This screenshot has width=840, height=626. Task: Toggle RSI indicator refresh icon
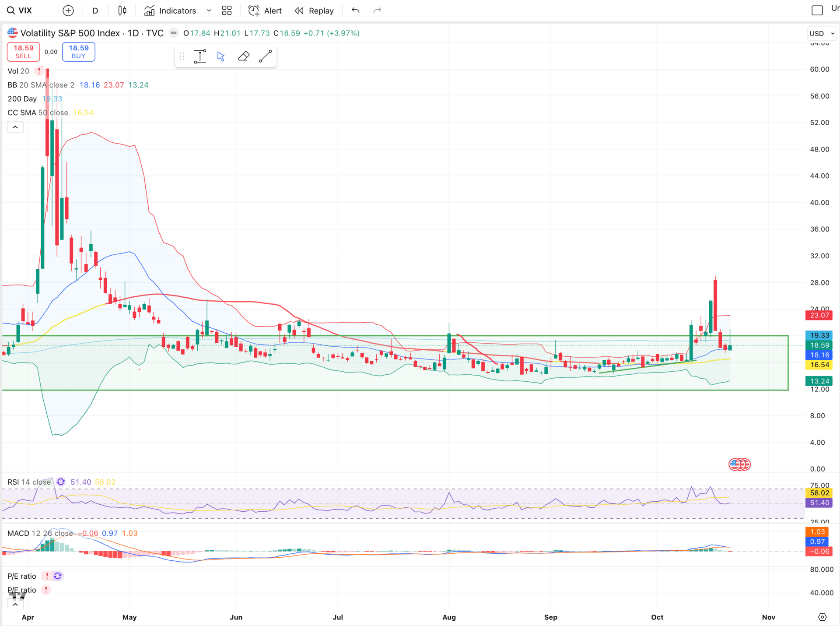(x=61, y=482)
